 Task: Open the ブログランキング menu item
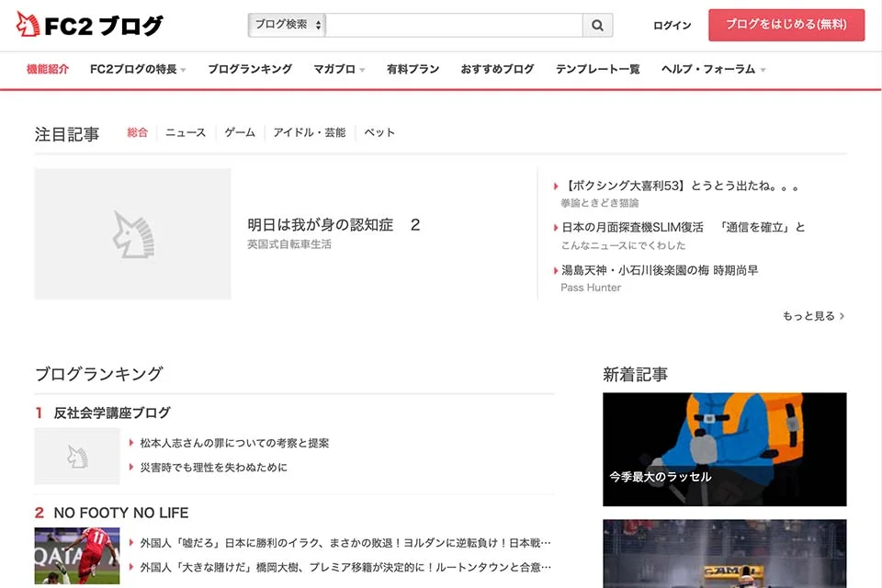[x=250, y=70]
